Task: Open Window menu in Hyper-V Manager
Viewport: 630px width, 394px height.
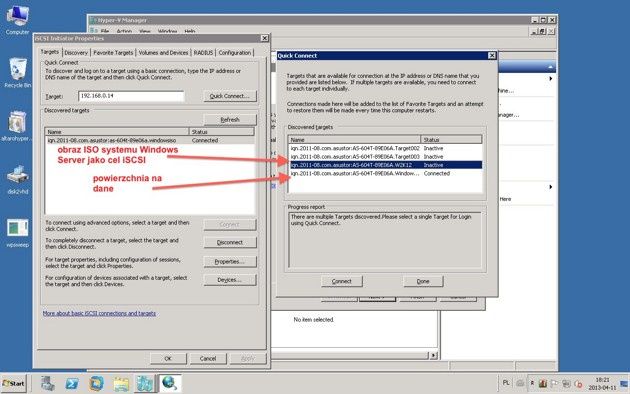Action: (x=168, y=31)
